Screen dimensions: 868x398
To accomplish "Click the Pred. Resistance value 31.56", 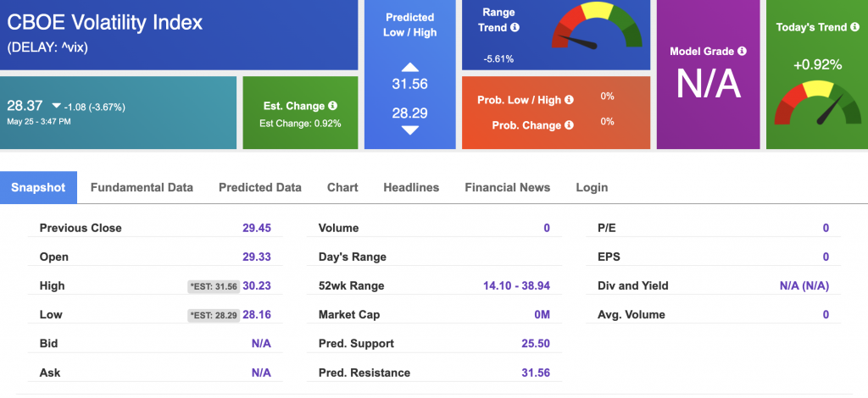I will [x=536, y=373].
